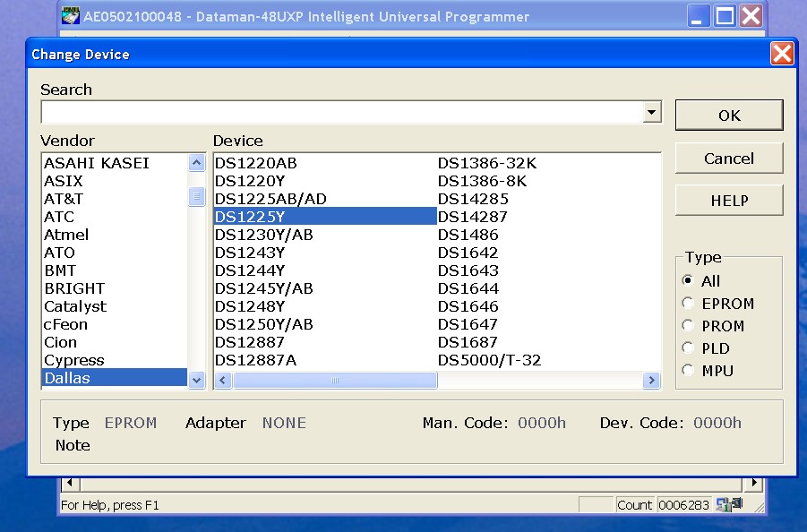Click the Dataman-48UXP title bar app icon
The height and width of the screenshot is (532, 807).
71,16
